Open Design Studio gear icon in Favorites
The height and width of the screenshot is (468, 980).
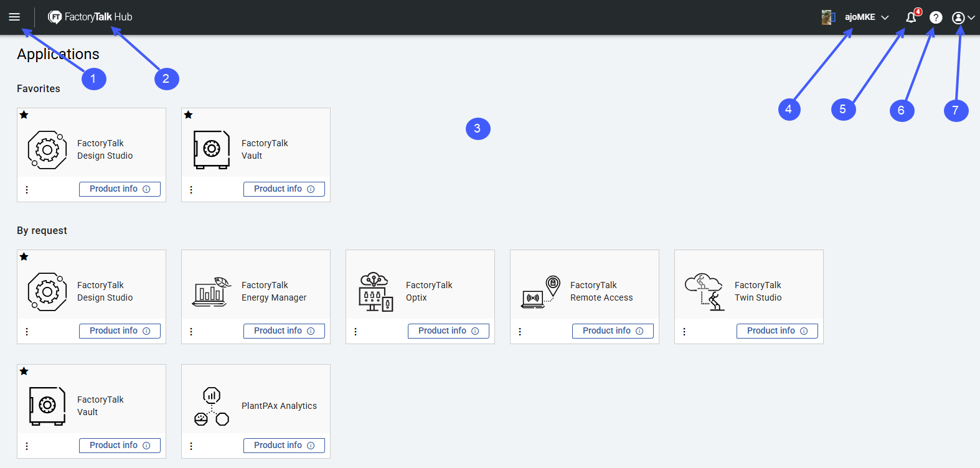[47, 149]
